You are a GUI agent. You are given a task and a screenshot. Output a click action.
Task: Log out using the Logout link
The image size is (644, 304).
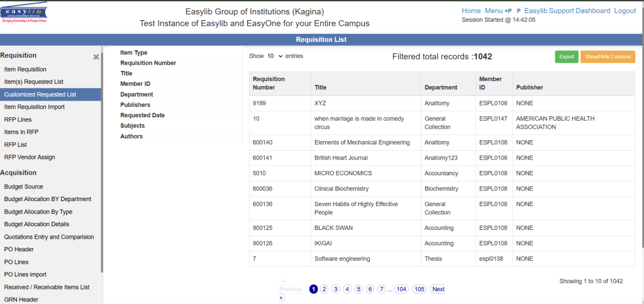pyautogui.click(x=625, y=11)
